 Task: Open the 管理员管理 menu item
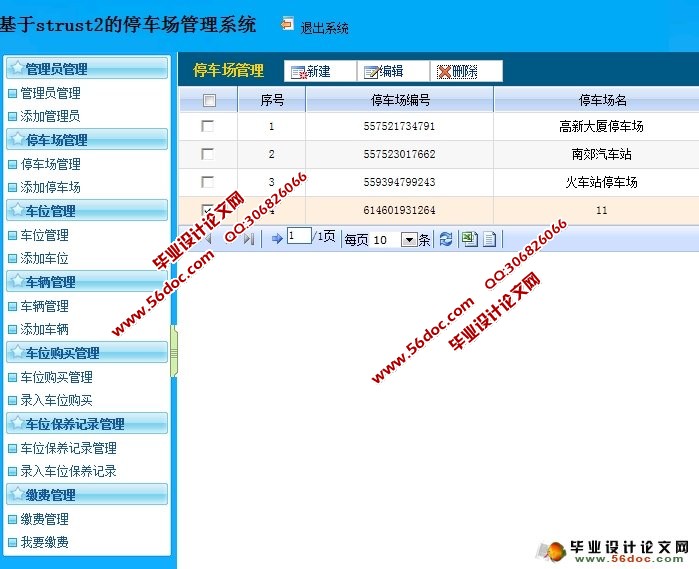pyautogui.click(x=50, y=93)
